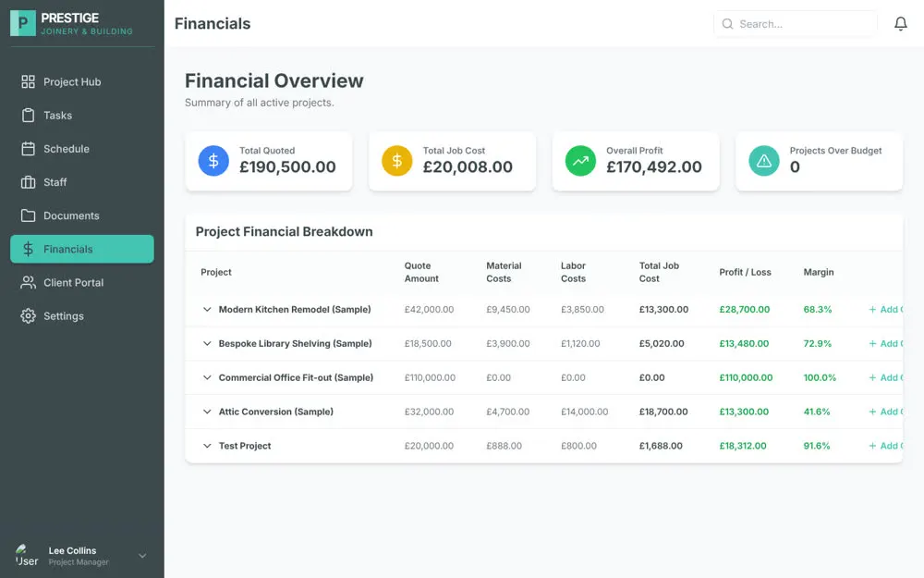Focus the Search input field
Viewport: 924px width, 578px height.
coord(796,24)
